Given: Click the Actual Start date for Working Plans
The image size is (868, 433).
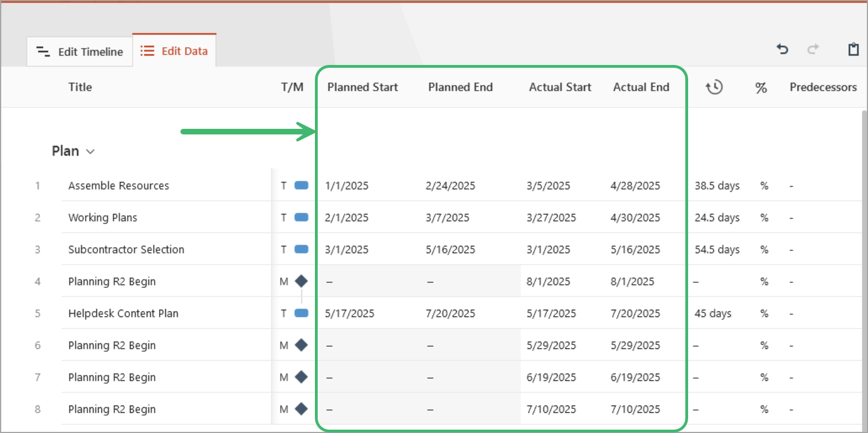Looking at the screenshot, I should [551, 217].
